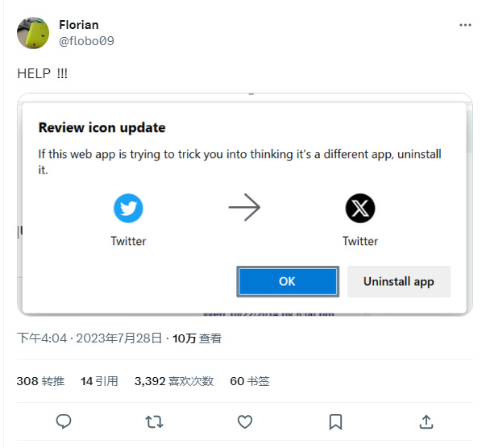View the 308 retweets list

[x=40, y=381]
